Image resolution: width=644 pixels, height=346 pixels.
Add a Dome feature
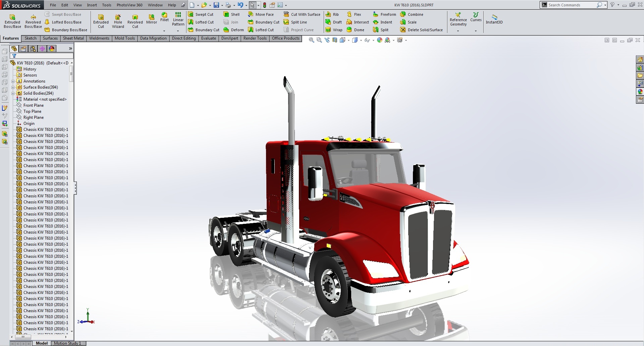[x=356, y=30]
